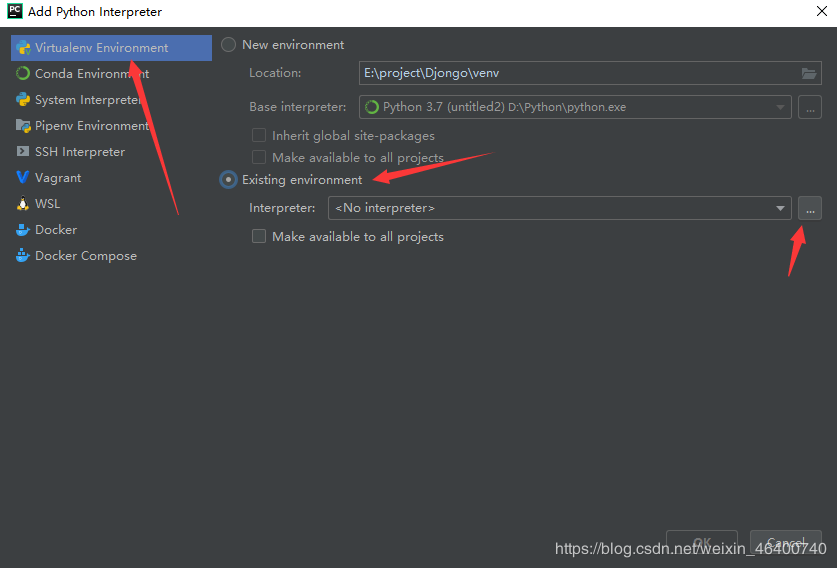Click the folder browse icon in Location field
This screenshot has width=837, height=568.
[x=809, y=74]
